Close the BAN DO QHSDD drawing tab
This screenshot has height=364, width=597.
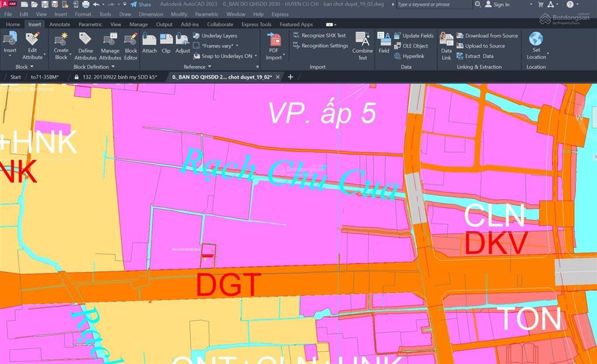278,77
